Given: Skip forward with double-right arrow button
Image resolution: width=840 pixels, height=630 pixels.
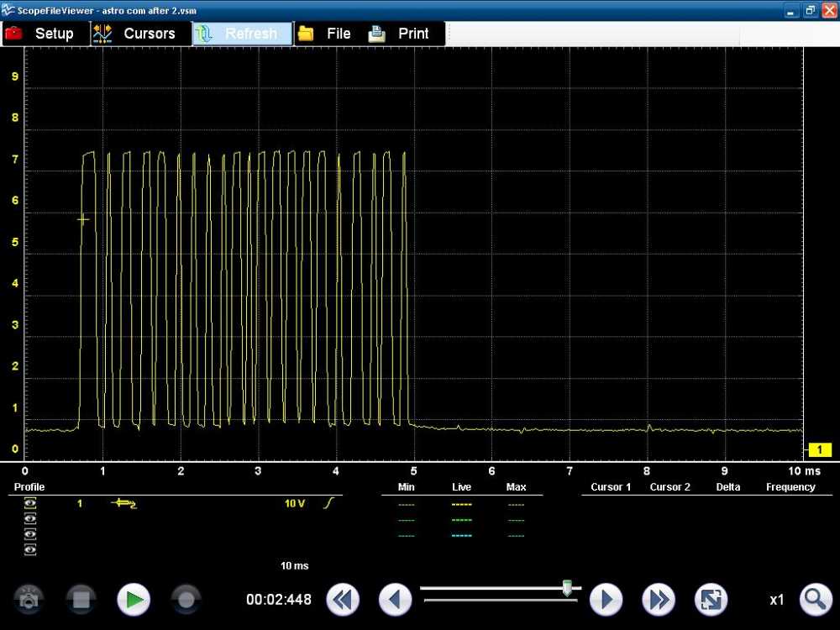Looking at the screenshot, I should [x=659, y=600].
